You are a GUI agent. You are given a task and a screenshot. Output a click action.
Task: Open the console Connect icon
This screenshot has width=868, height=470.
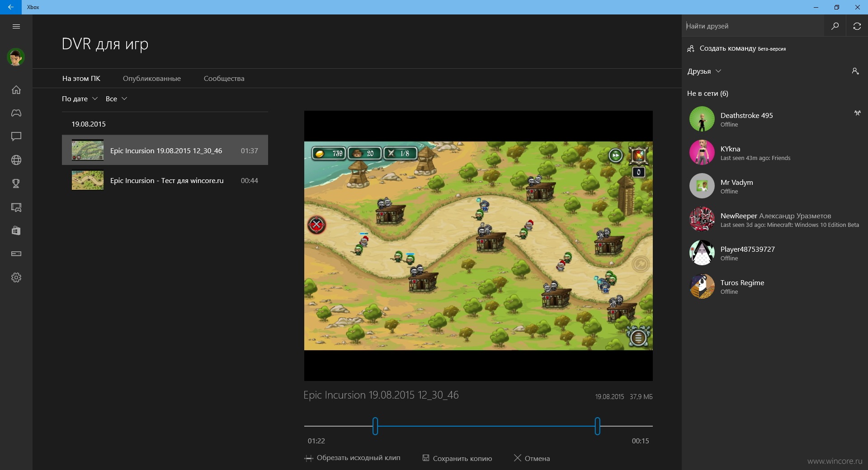16,254
